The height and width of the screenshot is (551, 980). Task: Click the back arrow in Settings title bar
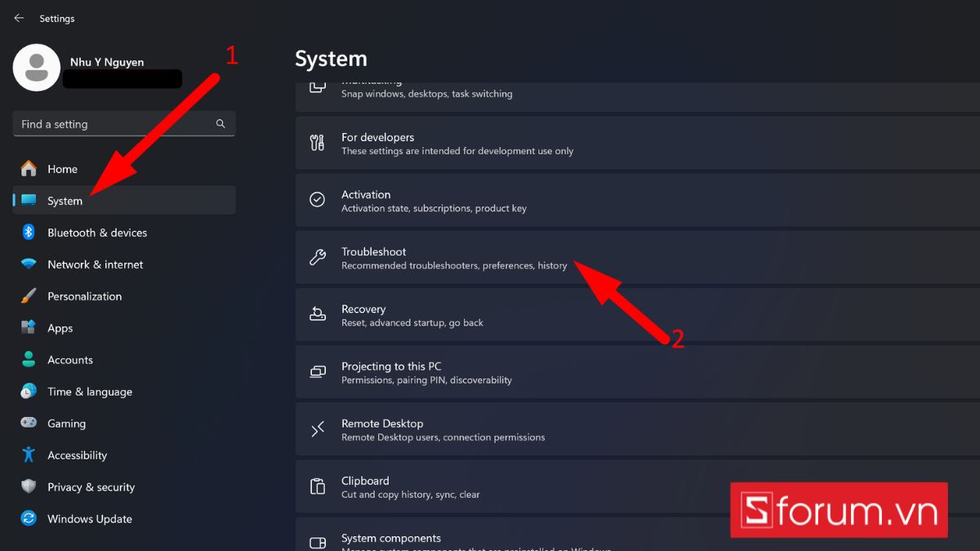19,18
